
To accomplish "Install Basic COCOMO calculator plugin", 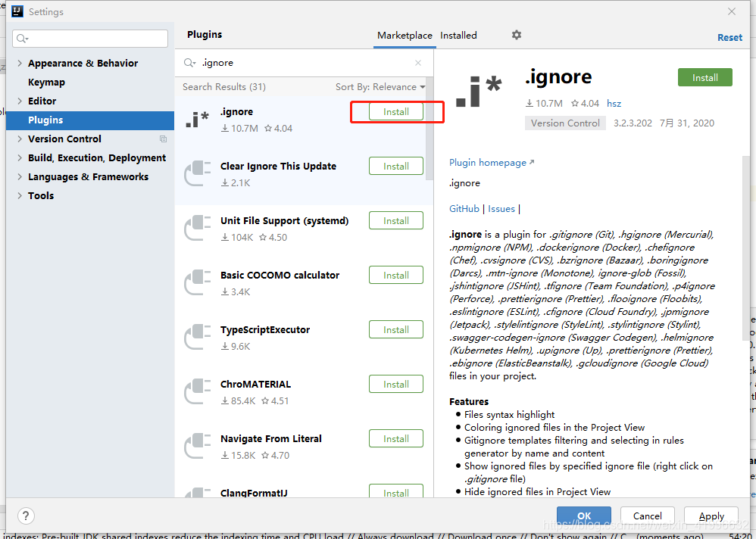I will 396,275.
